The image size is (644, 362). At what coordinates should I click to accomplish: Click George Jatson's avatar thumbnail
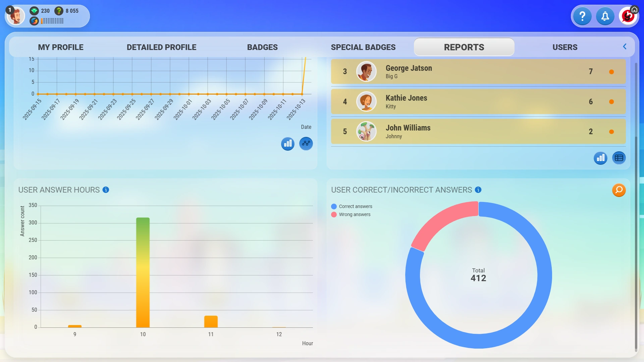point(366,71)
